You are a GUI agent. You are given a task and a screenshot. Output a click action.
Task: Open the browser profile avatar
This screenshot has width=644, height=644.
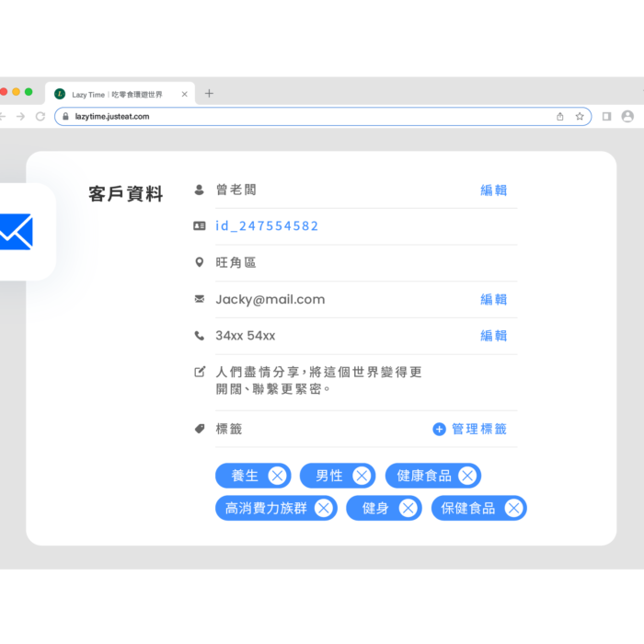coord(627,116)
